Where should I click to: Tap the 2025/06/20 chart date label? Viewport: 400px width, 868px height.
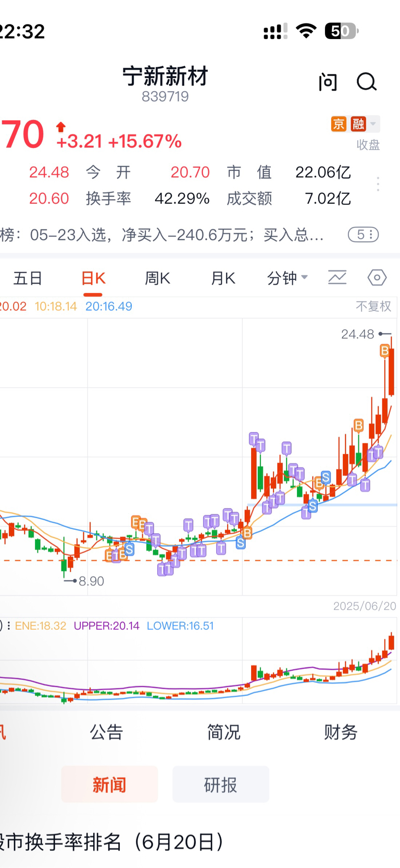tap(365, 606)
